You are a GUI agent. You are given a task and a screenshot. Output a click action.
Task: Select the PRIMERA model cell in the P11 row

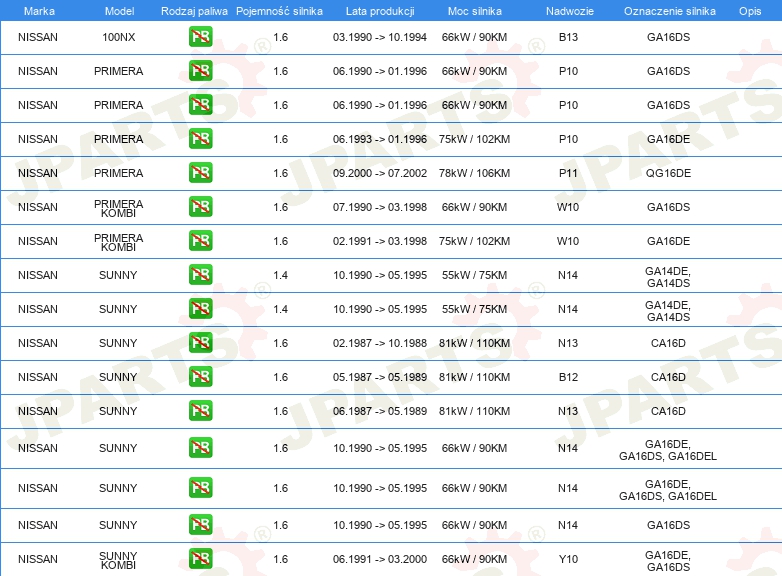click(x=119, y=173)
